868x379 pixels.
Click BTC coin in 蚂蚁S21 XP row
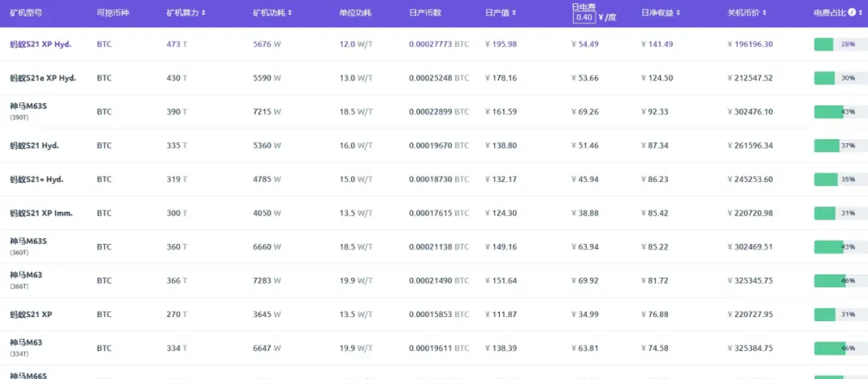pyautogui.click(x=104, y=314)
